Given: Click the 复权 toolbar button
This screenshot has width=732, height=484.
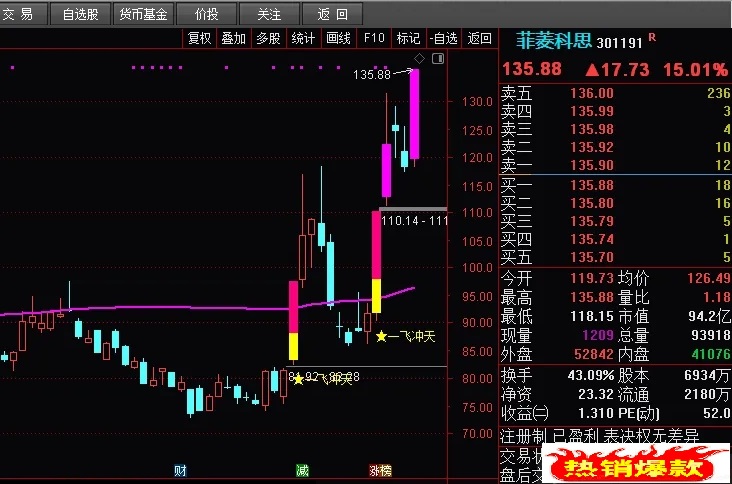Looking at the screenshot, I should tap(199, 38).
